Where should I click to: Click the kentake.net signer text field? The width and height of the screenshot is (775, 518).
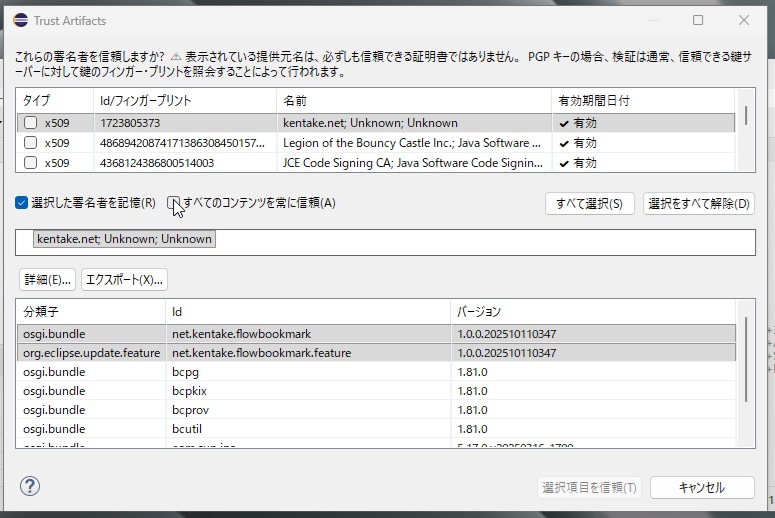[x=385, y=240]
